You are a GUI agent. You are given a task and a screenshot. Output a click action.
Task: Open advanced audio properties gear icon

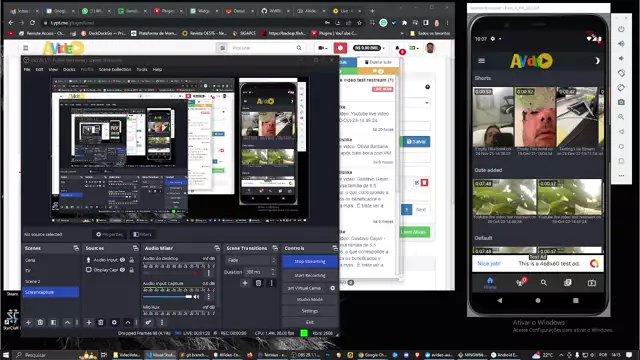148,322
